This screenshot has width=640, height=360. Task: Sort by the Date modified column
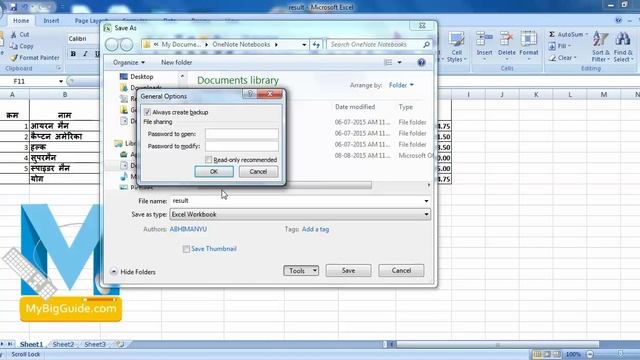point(355,107)
